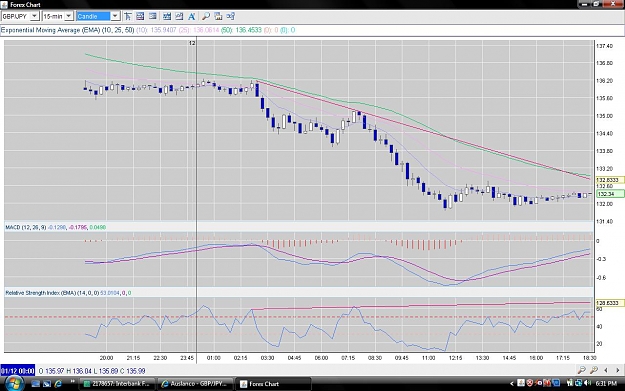The height and width of the screenshot is (391, 625).
Task: Click the EMA (50) value 136.4533
Action: [248, 30]
